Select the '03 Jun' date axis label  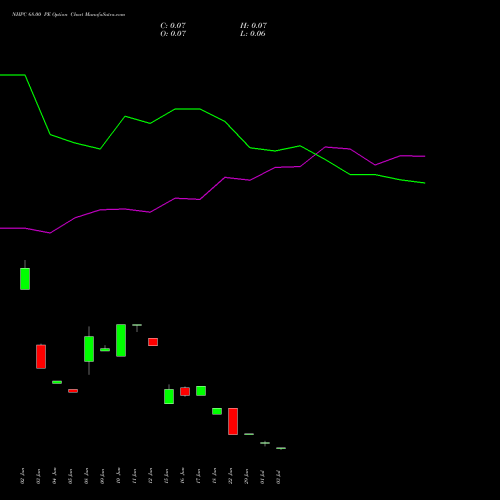tap(38, 476)
